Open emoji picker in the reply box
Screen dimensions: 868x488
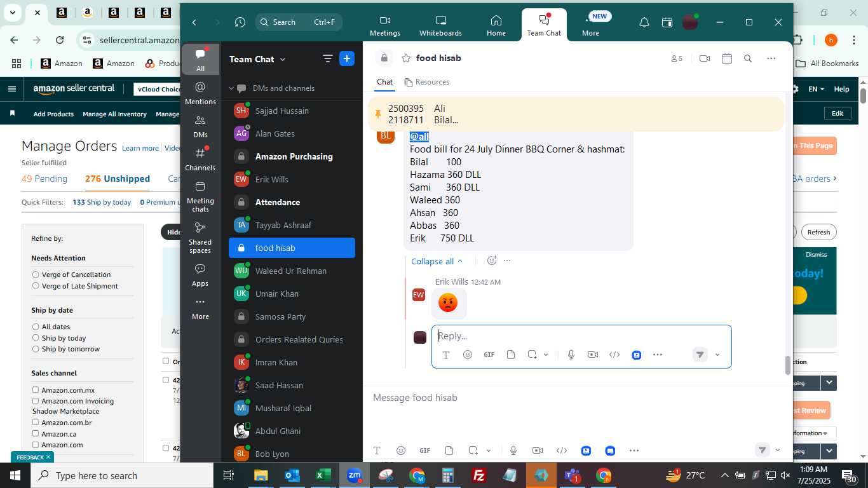coord(468,355)
